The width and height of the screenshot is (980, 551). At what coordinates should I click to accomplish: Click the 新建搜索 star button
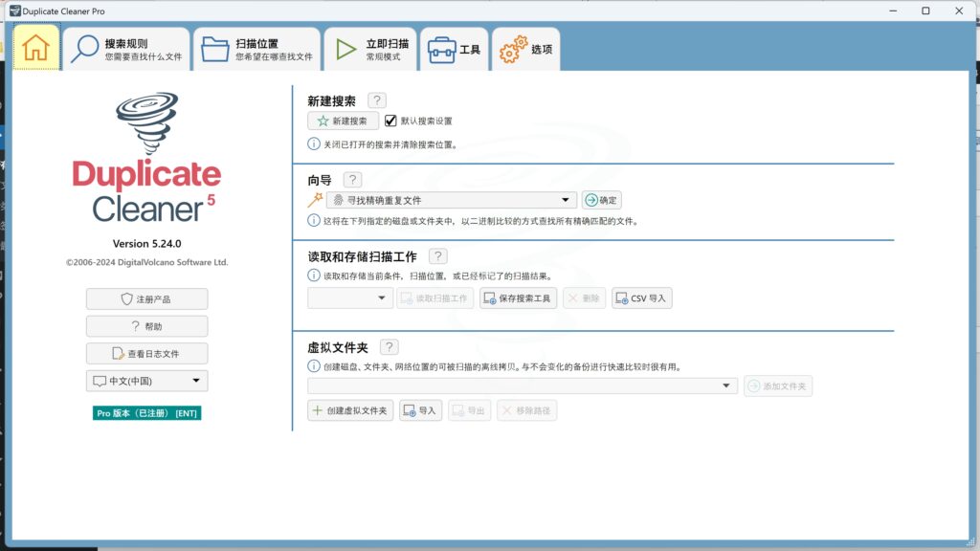point(343,121)
